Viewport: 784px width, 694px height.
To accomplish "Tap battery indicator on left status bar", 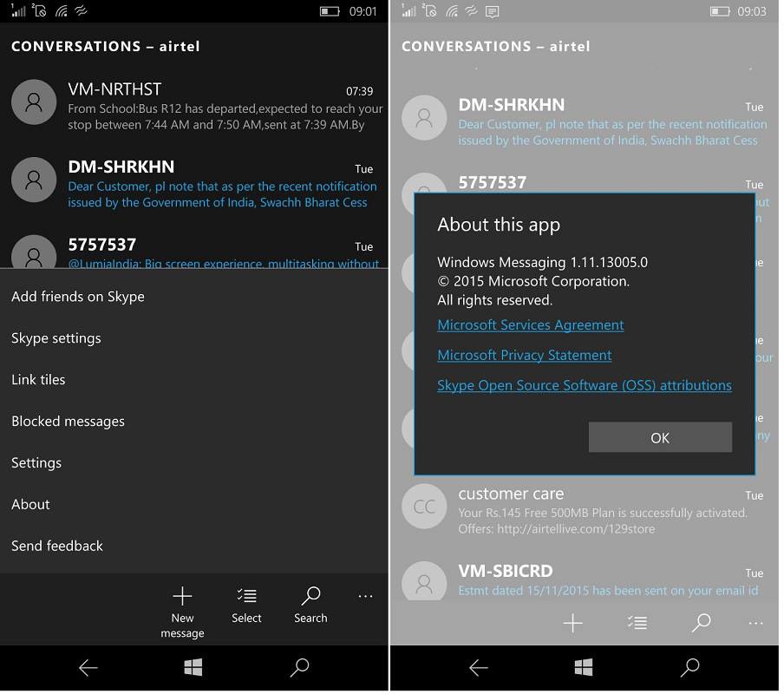I will coord(330,11).
